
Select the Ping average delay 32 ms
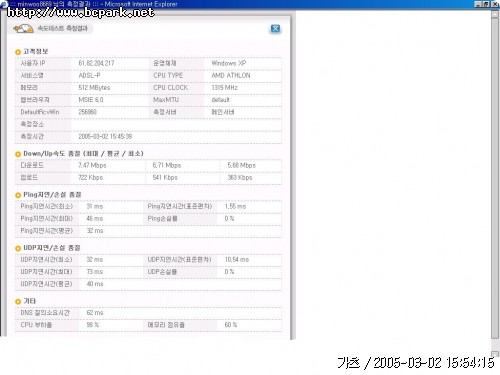95,231
